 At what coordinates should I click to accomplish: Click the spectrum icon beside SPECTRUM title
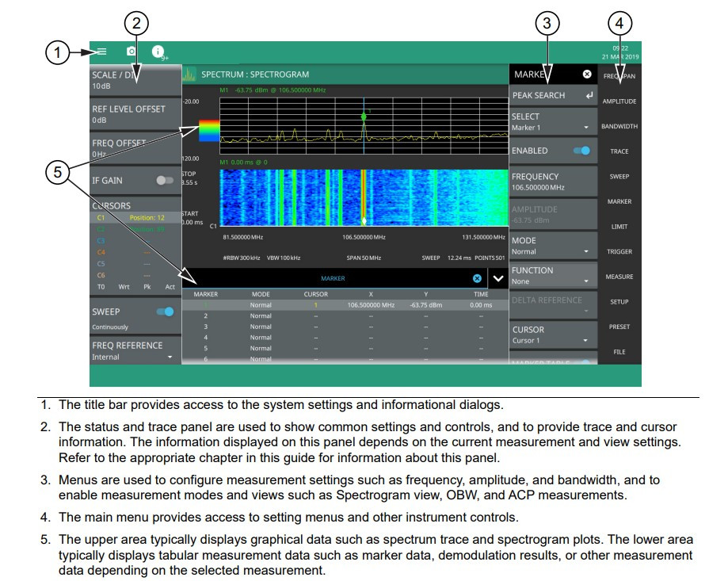pyautogui.click(x=189, y=75)
